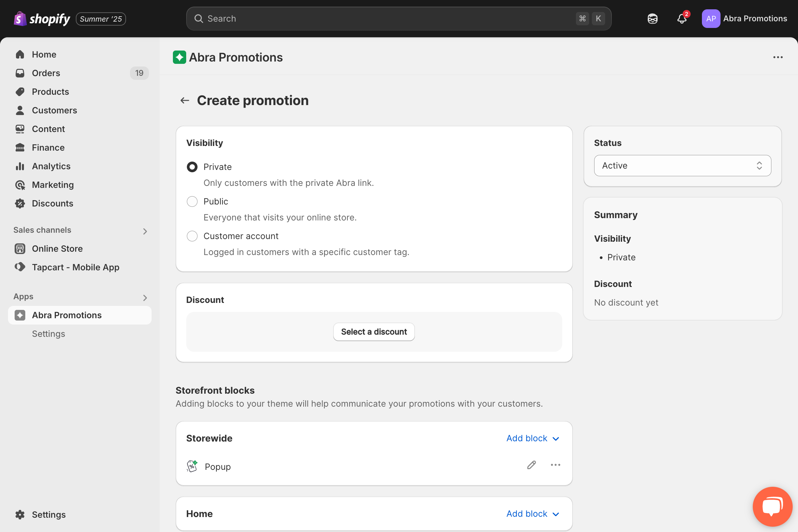Image resolution: width=798 pixels, height=532 pixels.
Task: Click the Orders inbox icon
Action: pos(20,73)
